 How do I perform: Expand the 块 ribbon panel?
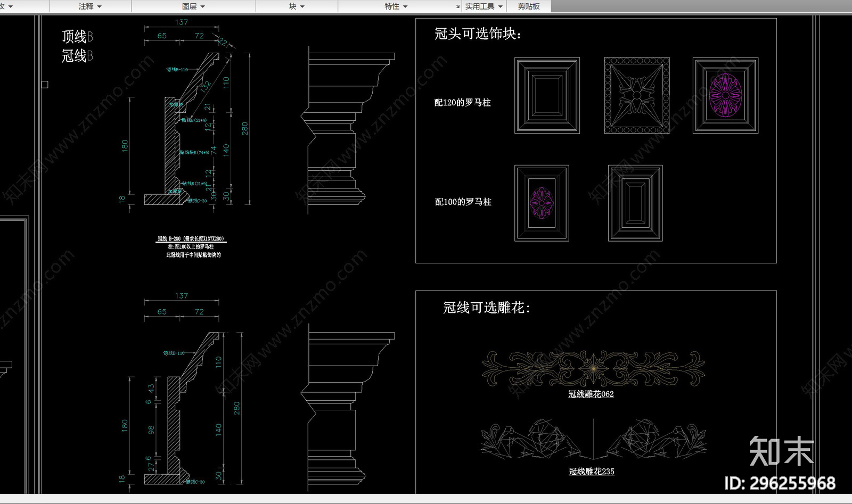(297, 6)
